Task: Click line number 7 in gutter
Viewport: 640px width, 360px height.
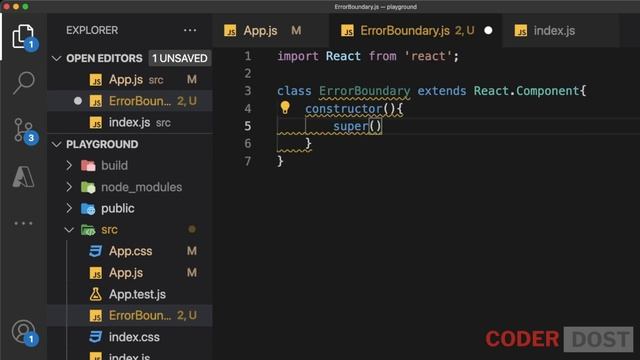Action: pyautogui.click(x=248, y=161)
